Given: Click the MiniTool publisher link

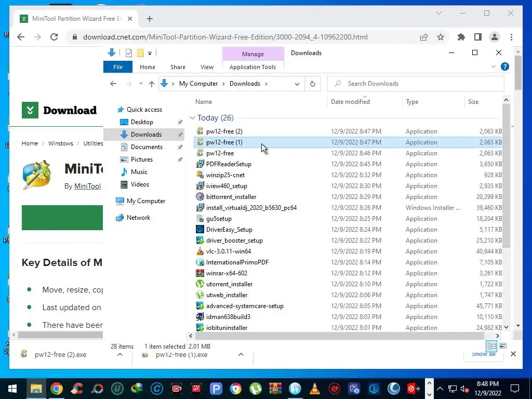Looking at the screenshot, I should coord(87,187).
